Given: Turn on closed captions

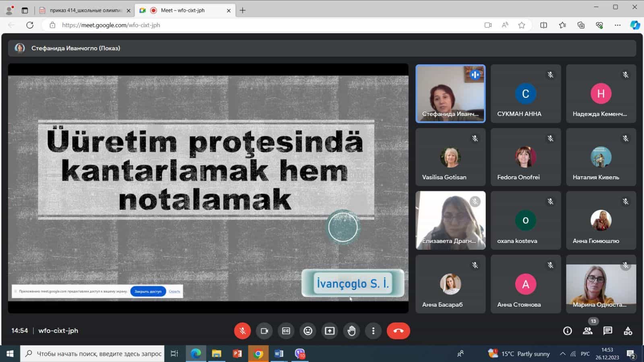Looking at the screenshot, I should 286,331.
